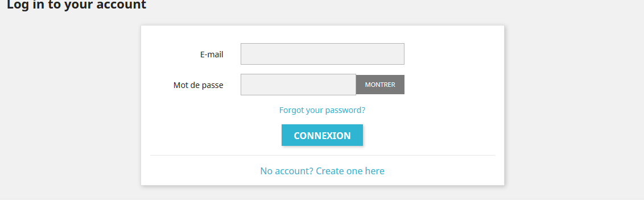Screen dimensions: 644x214
Task: Open the Forgot your password link
Action: coord(322,110)
